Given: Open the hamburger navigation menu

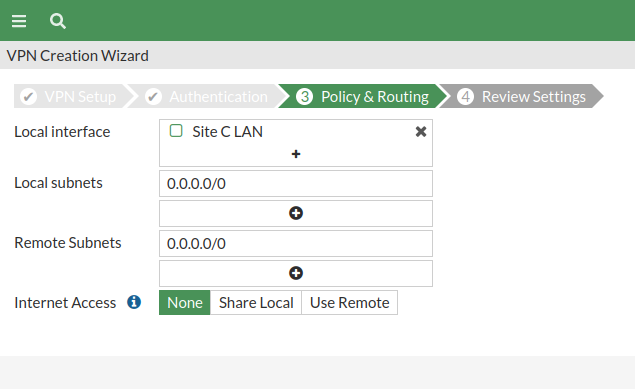Looking at the screenshot, I should click(19, 21).
